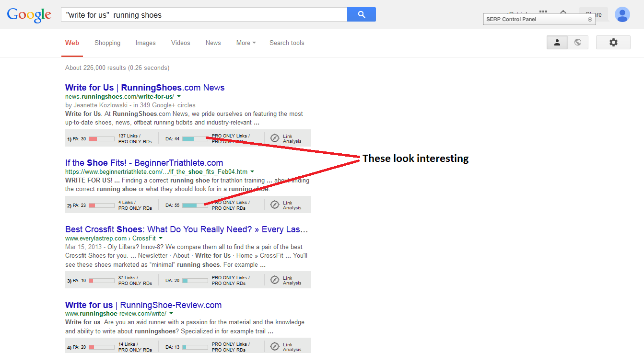Expand arrow next to runningshoe-review.com/write URL
The width and height of the screenshot is (644, 353).
(x=171, y=313)
